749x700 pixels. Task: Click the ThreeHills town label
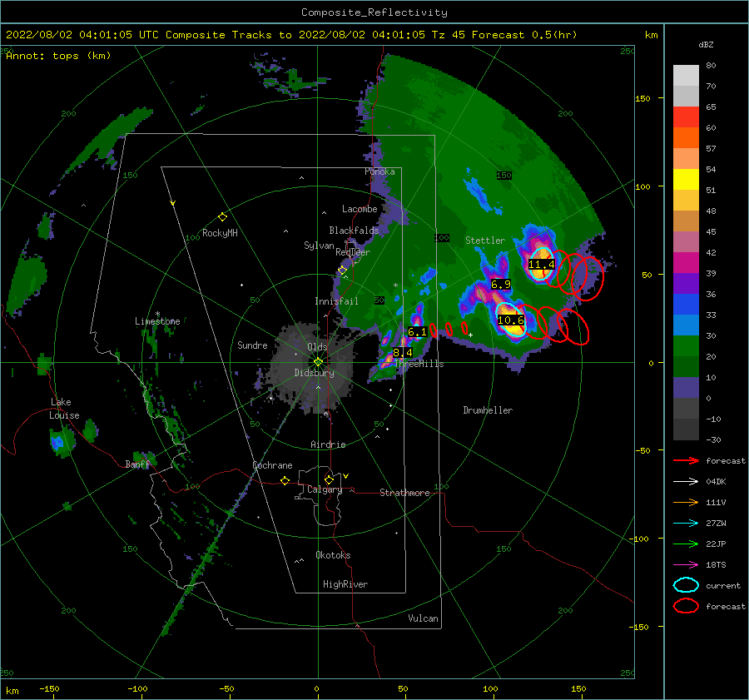pos(419,364)
